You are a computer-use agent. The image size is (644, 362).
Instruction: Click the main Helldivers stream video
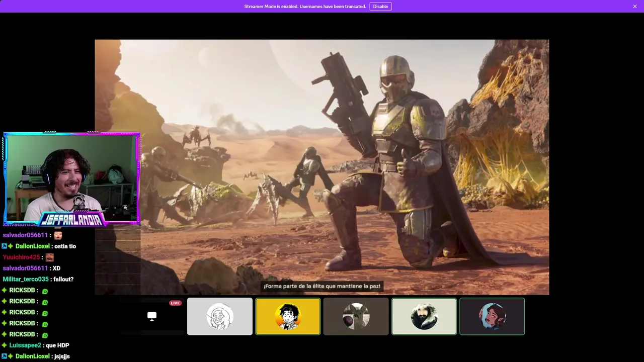click(322, 167)
